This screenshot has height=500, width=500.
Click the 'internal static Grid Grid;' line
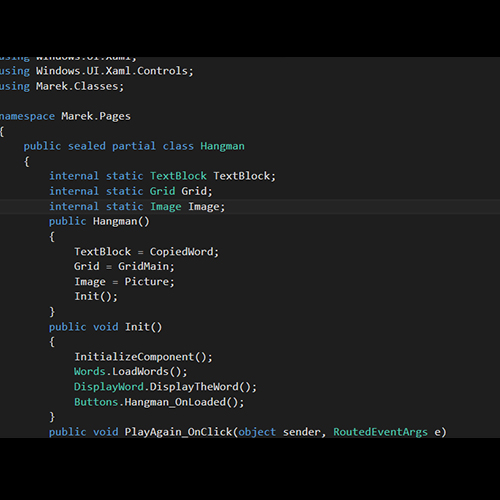coord(131,191)
